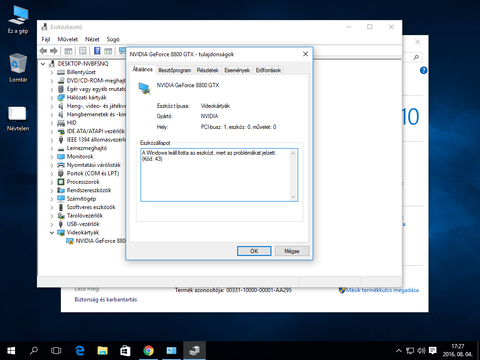Click the blue Help toolbar icon

point(97,51)
